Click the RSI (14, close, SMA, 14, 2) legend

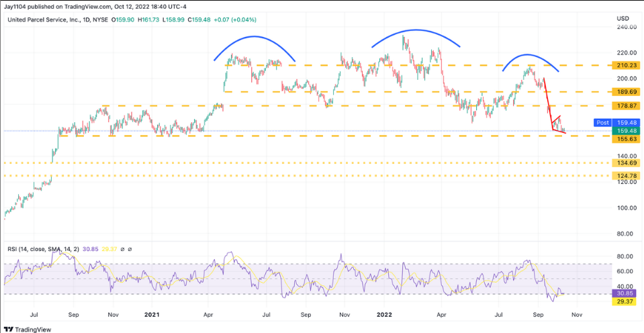[44, 249]
